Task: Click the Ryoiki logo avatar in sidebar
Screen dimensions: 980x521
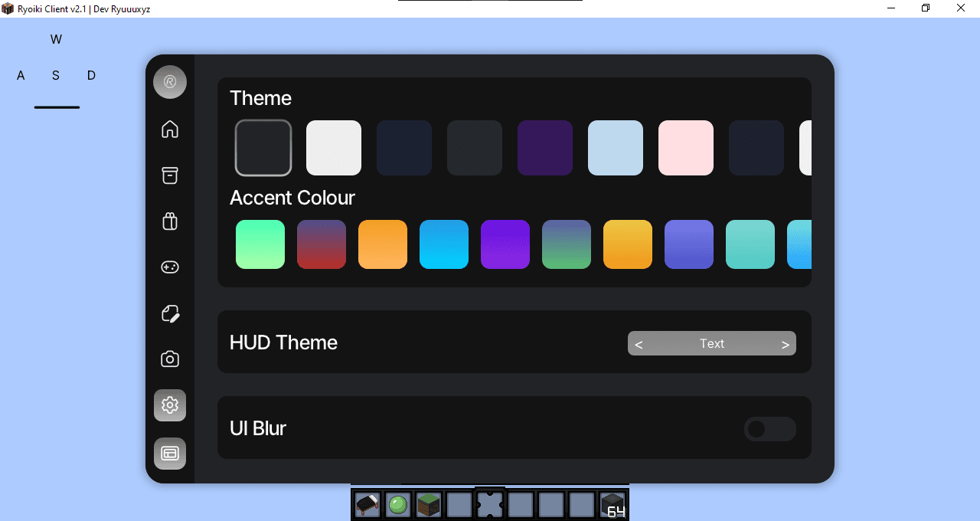Action: pos(170,82)
